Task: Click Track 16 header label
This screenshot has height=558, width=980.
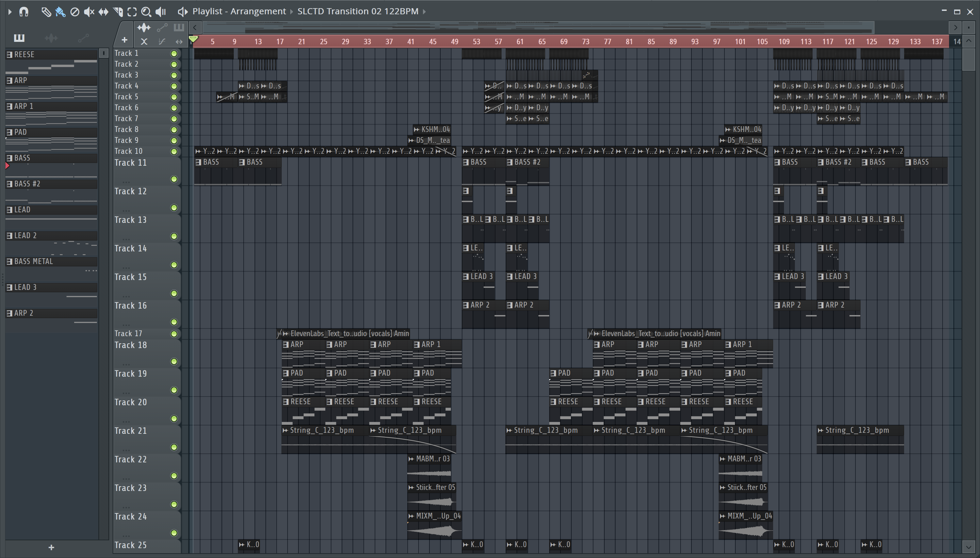Action: point(131,306)
